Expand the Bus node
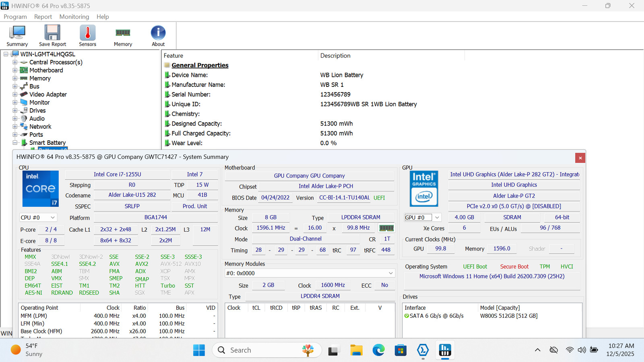This screenshot has width=644, height=362. 15,86
